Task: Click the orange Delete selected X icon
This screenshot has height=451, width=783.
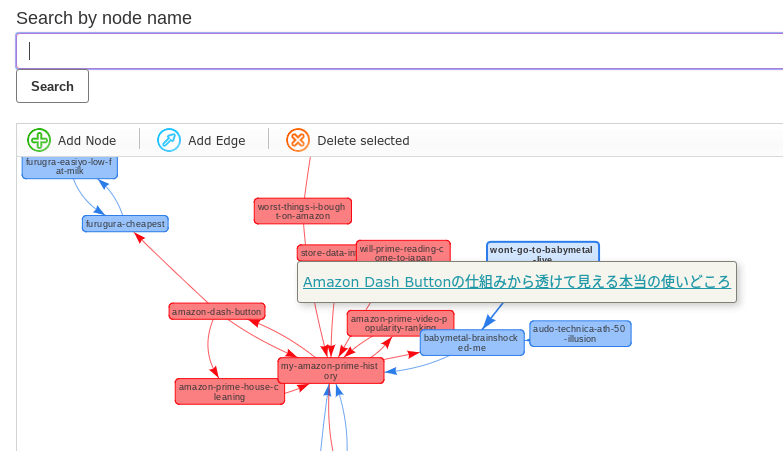Action: click(298, 140)
